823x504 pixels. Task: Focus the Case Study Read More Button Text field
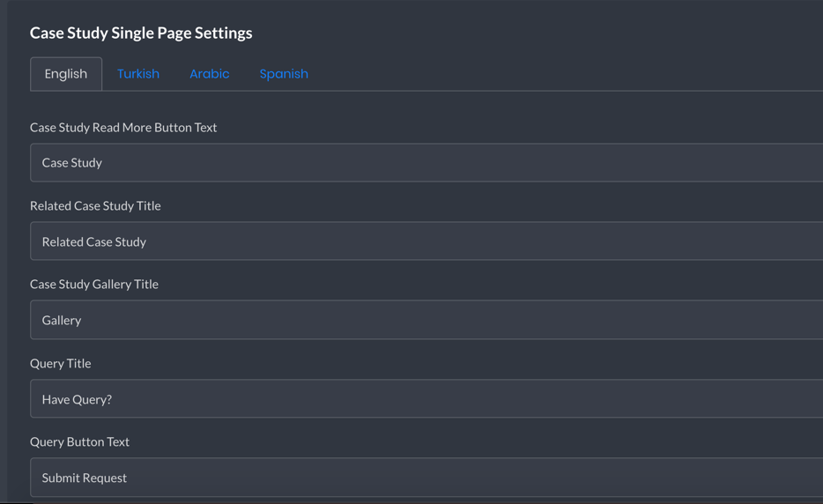pyautogui.click(x=426, y=163)
